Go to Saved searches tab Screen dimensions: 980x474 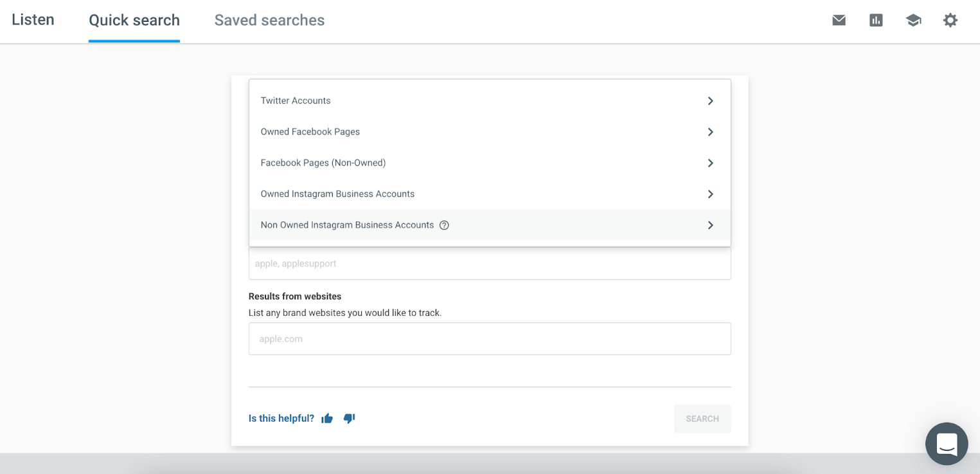tap(269, 21)
